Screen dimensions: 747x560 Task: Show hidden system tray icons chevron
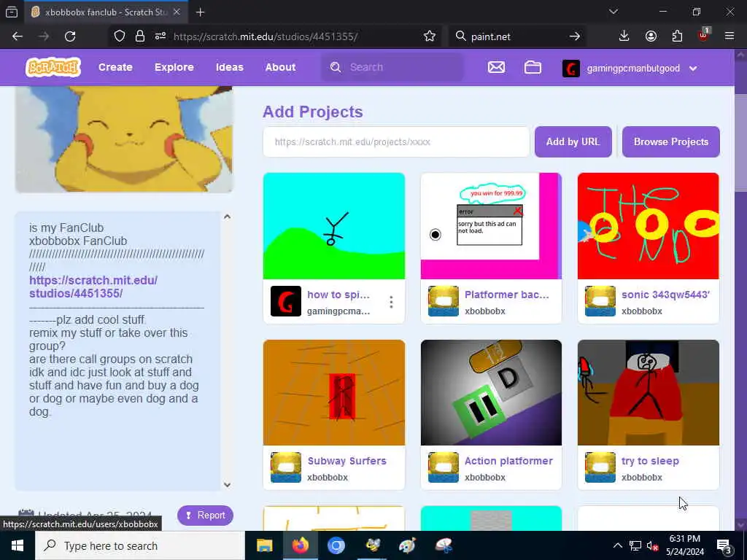[617, 545]
